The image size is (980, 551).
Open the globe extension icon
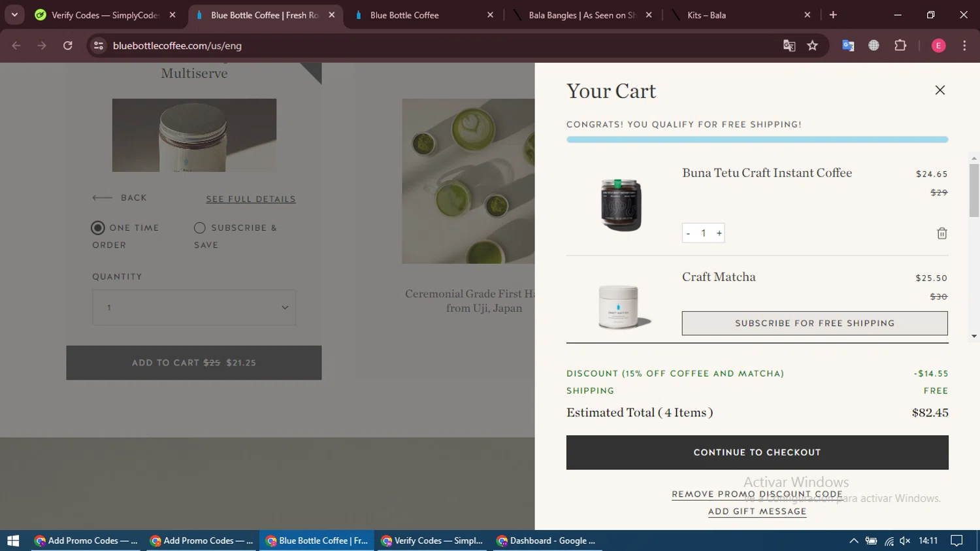pos(874,45)
